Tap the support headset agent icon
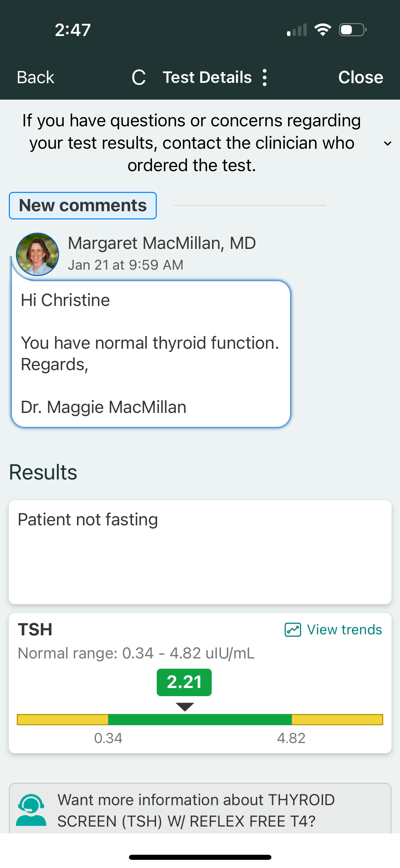 click(31, 810)
